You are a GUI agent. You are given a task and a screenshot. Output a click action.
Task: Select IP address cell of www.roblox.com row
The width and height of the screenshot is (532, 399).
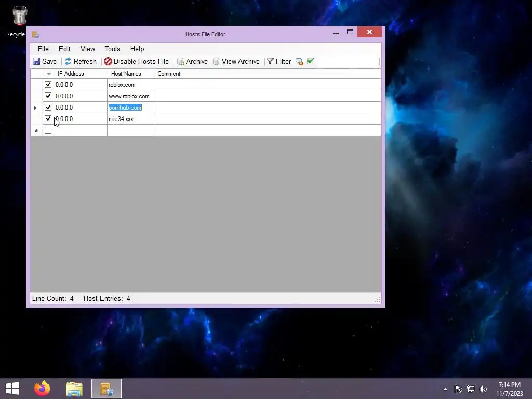point(81,96)
